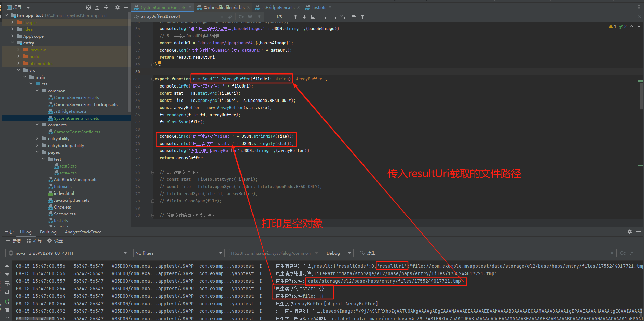
Task: Toggle select-in-editor search result view
Action: point(313,17)
